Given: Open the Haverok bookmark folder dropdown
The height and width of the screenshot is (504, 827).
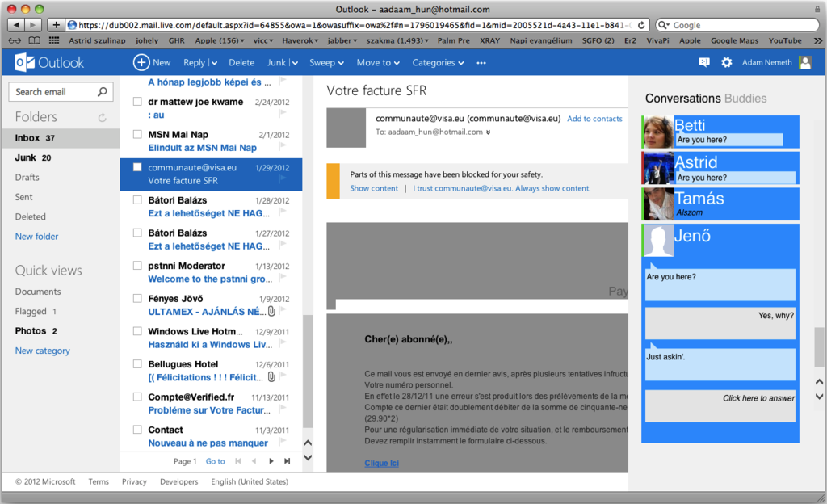Looking at the screenshot, I should click(300, 40).
